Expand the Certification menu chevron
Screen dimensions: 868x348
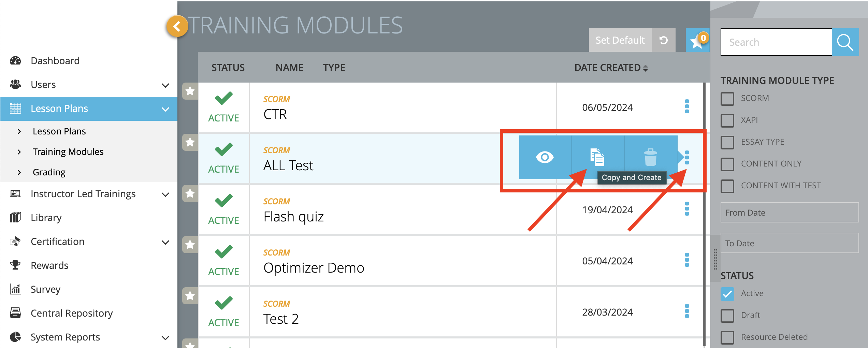coord(165,242)
